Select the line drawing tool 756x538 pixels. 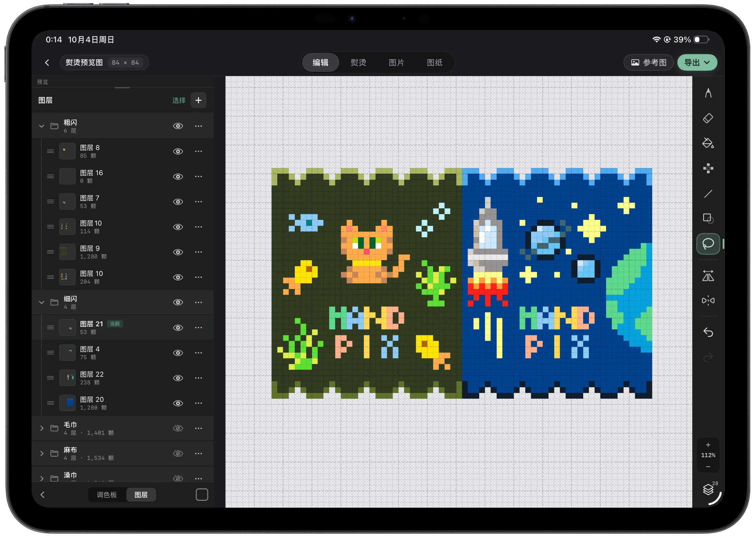coord(708,194)
